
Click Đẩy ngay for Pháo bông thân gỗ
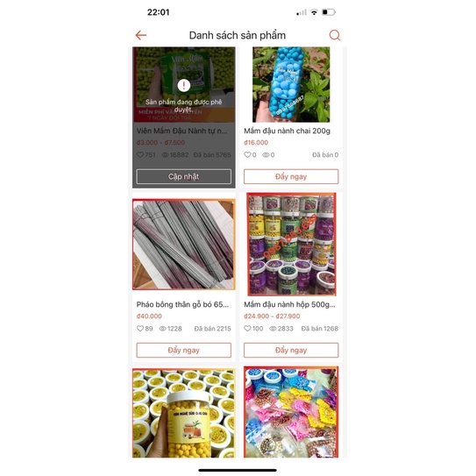[x=184, y=350]
